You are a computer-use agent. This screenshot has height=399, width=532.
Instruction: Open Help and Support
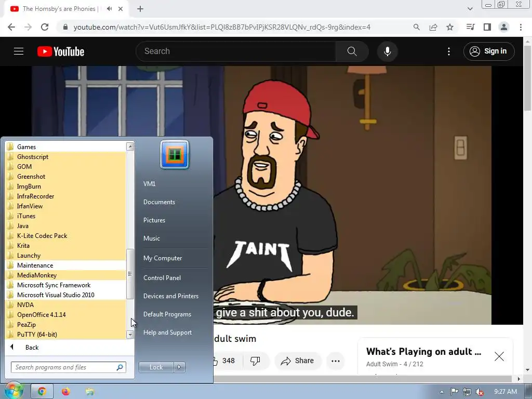click(x=168, y=332)
